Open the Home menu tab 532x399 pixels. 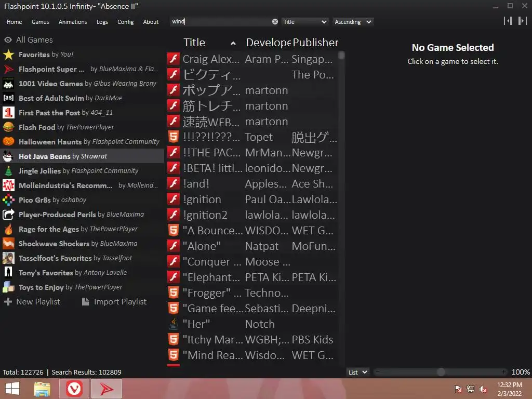click(14, 22)
